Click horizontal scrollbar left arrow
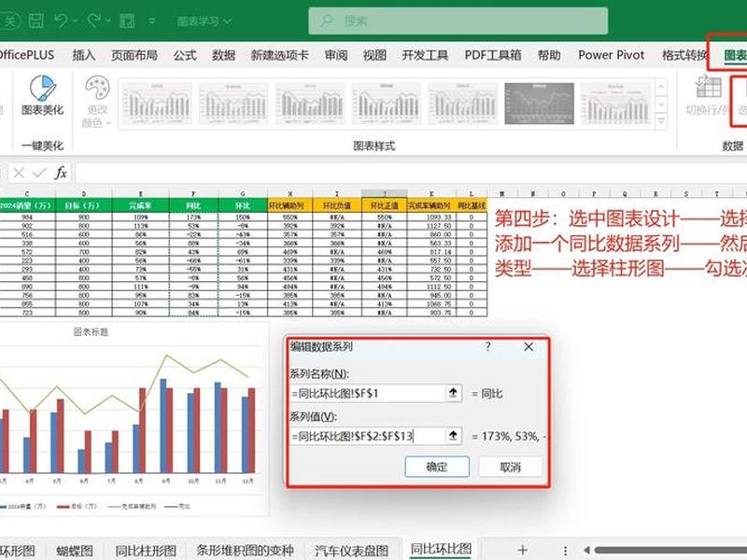 (x=586, y=550)
